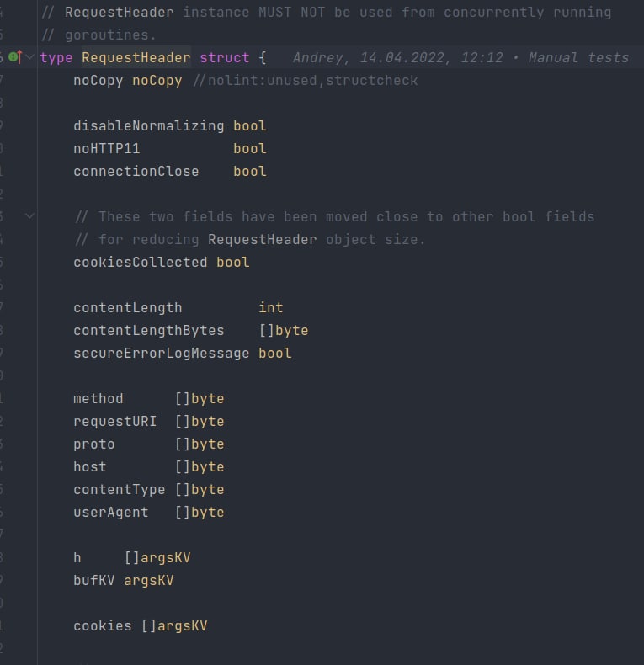This screenshot has height=665, width=644.
Task: Open the Andrey git blame annotation
Action: click(x=460, y=58)
